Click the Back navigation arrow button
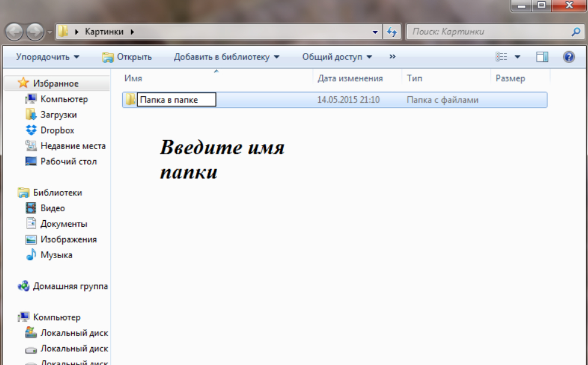 [x=14, y=32]
